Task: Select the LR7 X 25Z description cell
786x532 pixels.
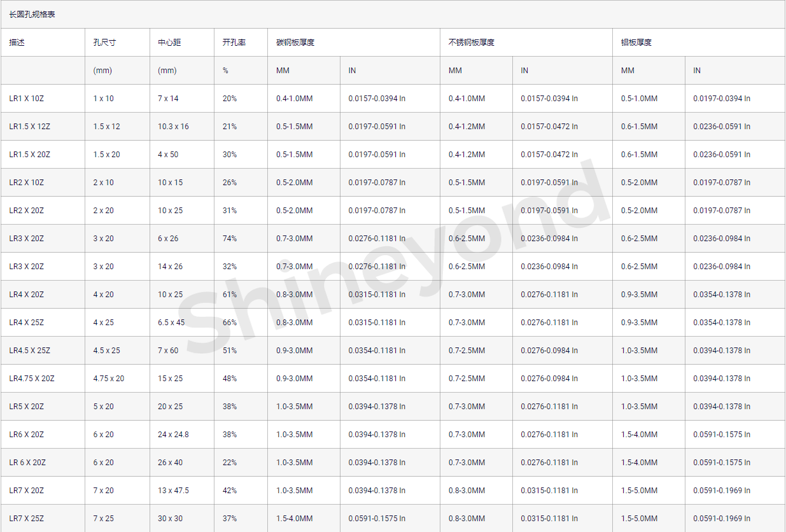Action: (27, 519)
